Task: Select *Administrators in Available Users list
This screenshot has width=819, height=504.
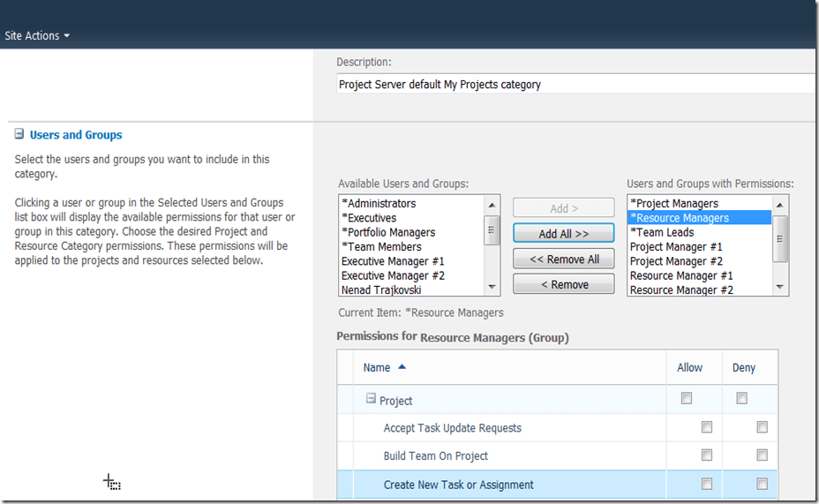Action: click(x=379, y=204)
